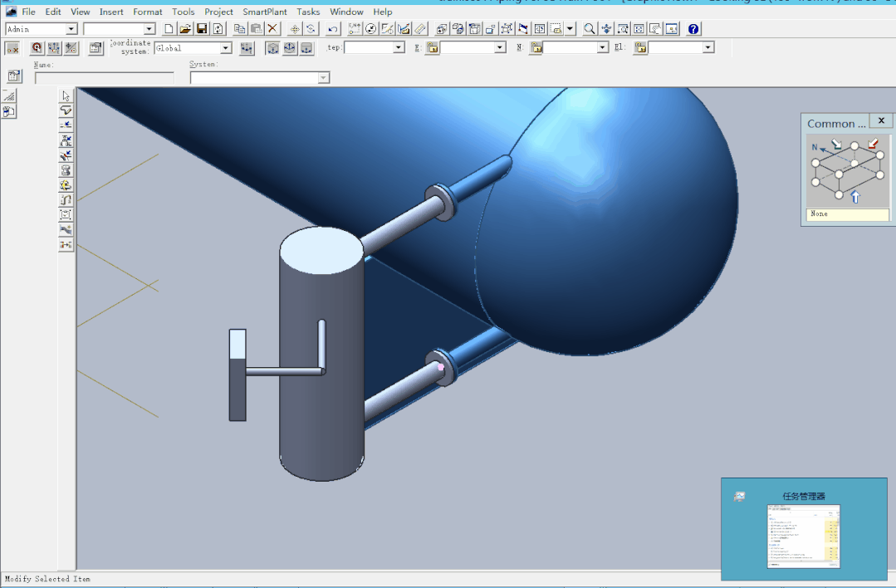Toggle the North (N) coordinate lock
The height and width of the screenshot is (588, 896).
(536, 47)
